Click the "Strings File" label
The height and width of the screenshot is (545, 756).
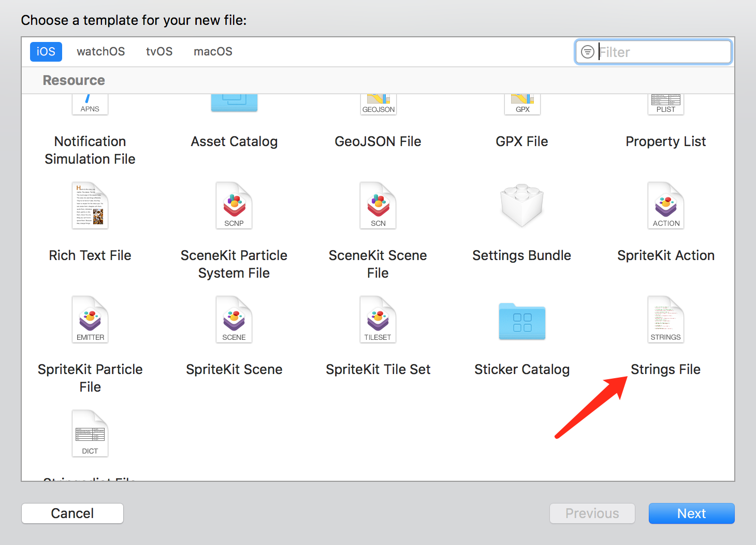666,369
